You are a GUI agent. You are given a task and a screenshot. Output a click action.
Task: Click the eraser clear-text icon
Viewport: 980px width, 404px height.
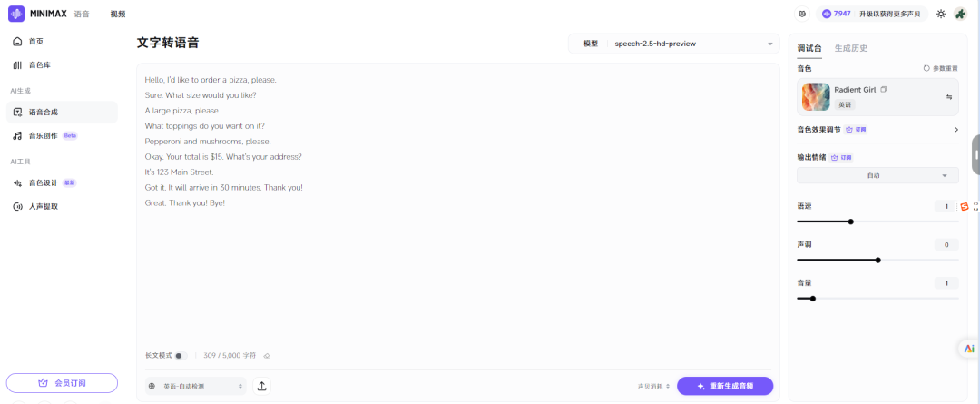pyautogui.click(x=266, y=356)
